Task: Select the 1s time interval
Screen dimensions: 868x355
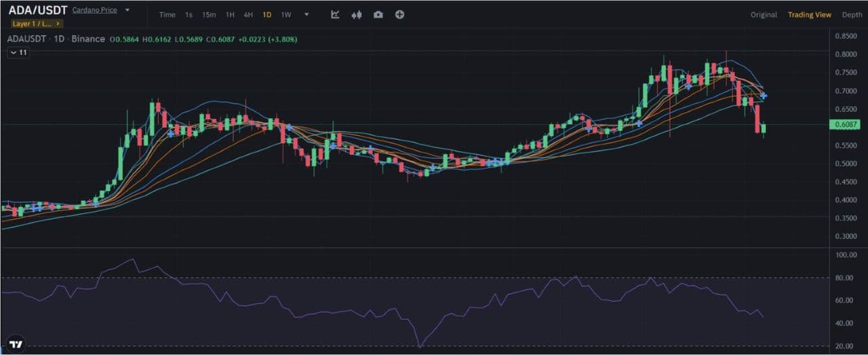Action: 189,15
